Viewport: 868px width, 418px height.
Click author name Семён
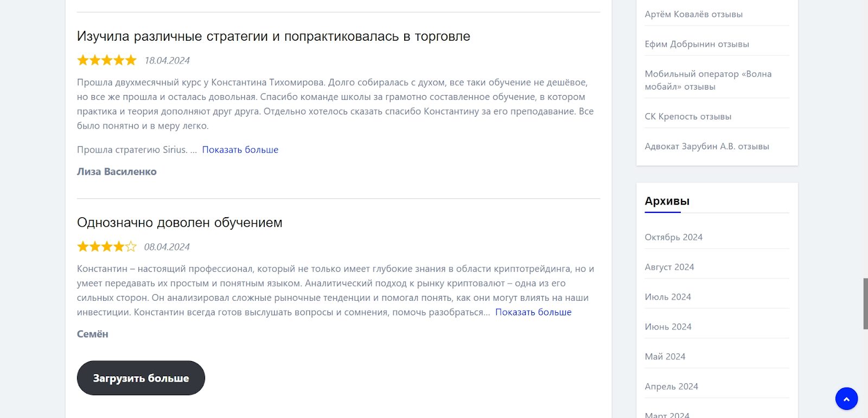pyautogui.click(x=93, y=334)
